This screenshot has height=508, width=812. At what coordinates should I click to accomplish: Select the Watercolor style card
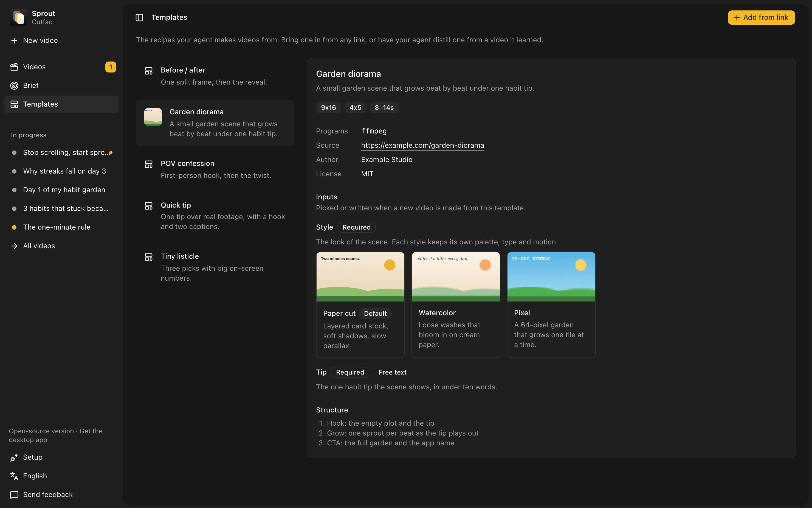click(456, 305)
